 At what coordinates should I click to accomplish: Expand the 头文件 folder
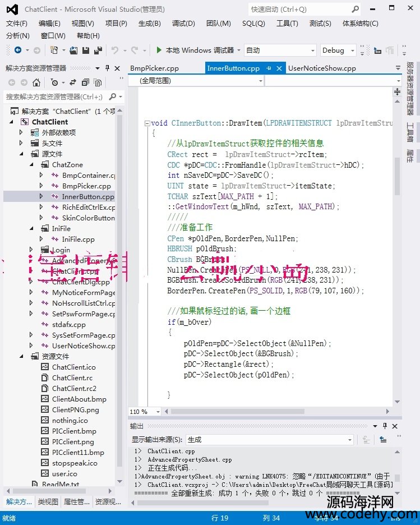click(21, 143)
